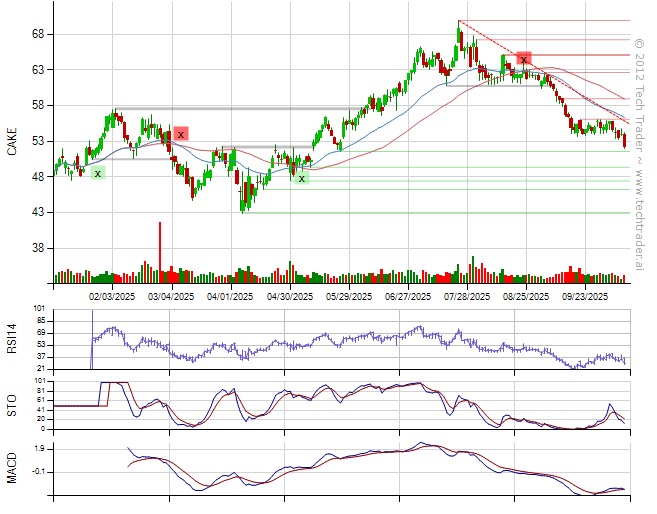Click the red x marker near 03/04/2025
The image size is (657, 514).
(180, 134)
